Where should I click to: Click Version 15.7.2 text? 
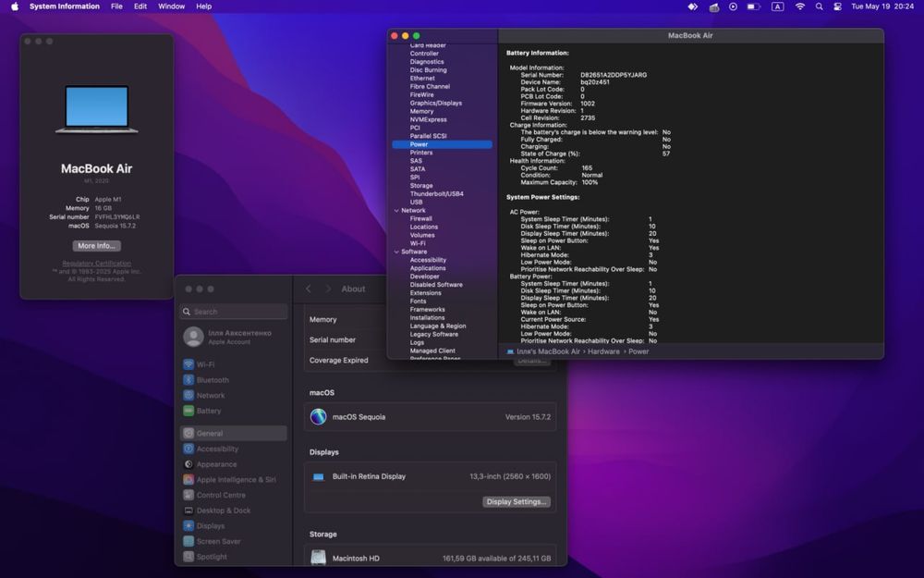(x=528, y=417)
